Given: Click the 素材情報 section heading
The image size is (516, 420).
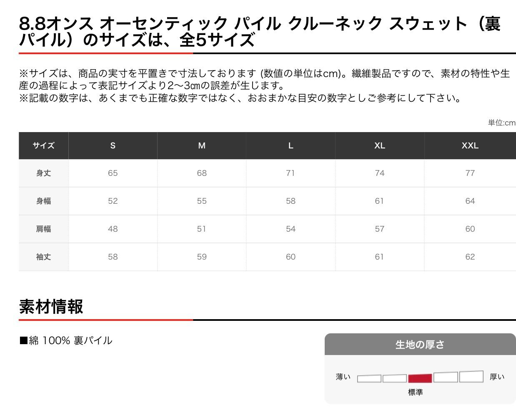Looking at the screenshot, I should pyautogui.click(x=51, y=307).
